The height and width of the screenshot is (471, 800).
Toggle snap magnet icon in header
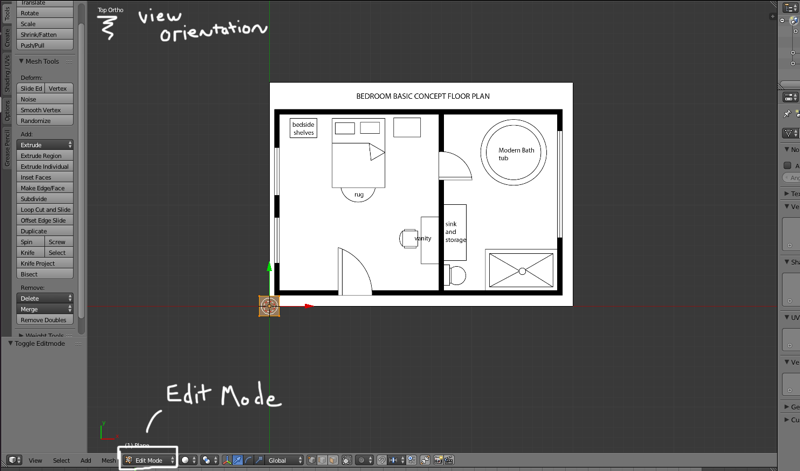tap(382, 460)
